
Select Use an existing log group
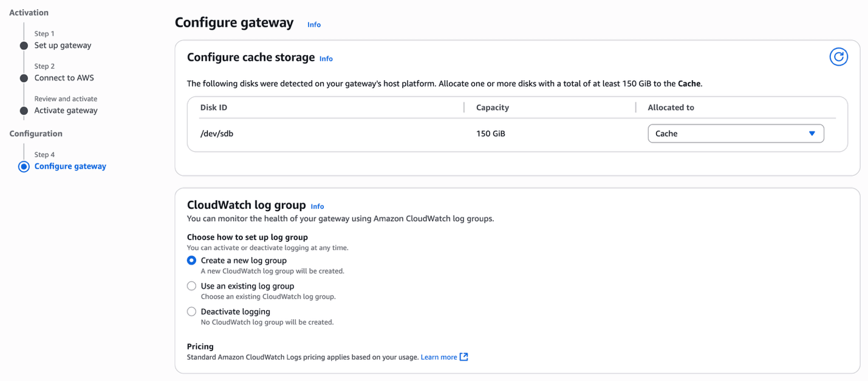pos(191,286)
